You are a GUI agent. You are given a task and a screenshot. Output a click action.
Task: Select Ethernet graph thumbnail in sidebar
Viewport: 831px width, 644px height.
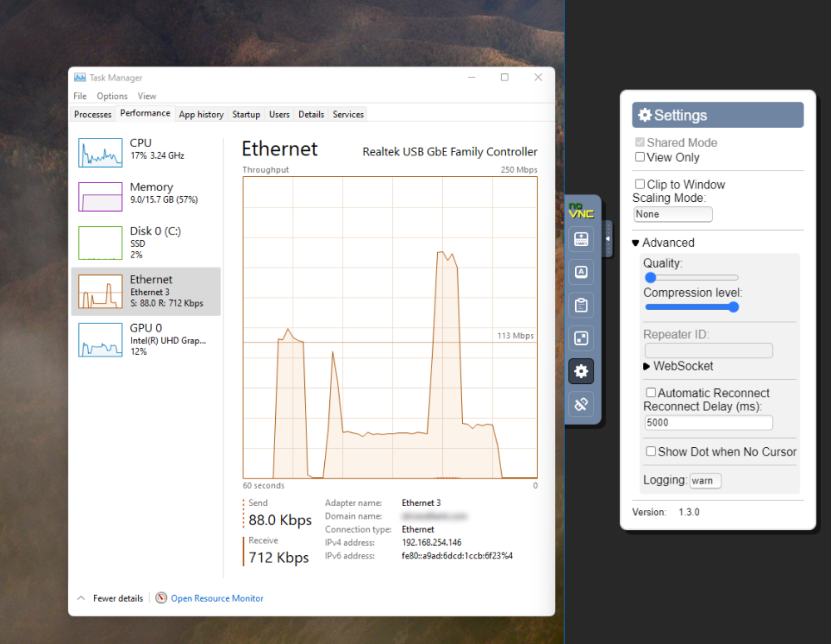coord(101,292)
